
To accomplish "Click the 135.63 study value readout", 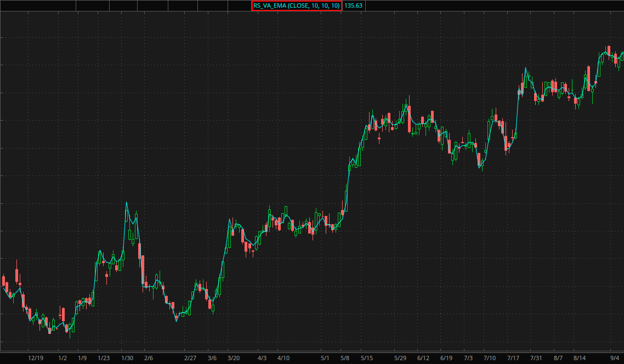I will (x=353, y=5).
